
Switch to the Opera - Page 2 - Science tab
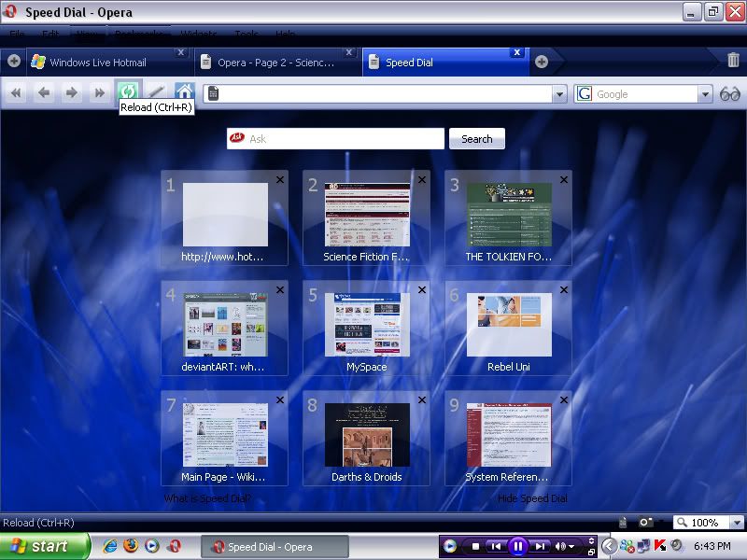click(x=276, y=62)
